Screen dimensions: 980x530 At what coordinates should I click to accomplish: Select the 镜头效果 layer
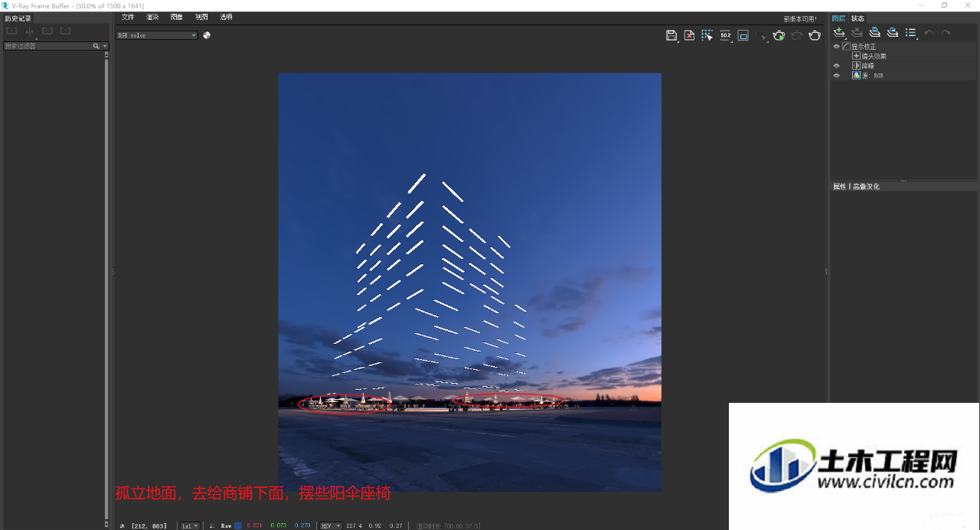tap(874, 56)
